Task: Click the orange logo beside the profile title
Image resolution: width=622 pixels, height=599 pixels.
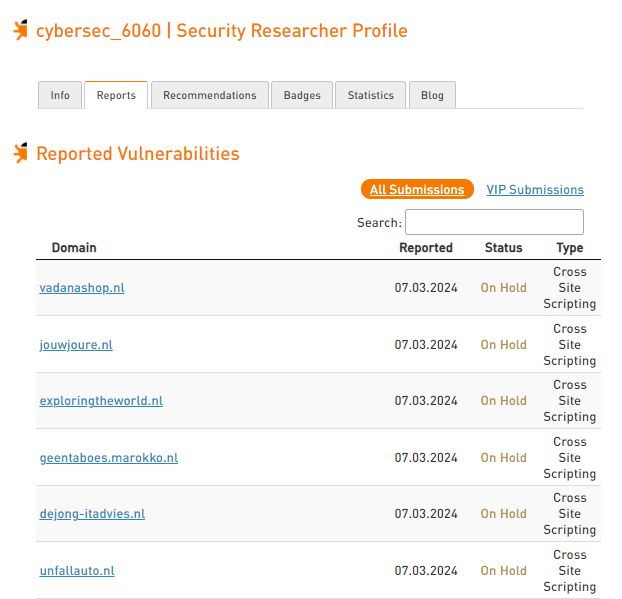Action: (21, 30)
